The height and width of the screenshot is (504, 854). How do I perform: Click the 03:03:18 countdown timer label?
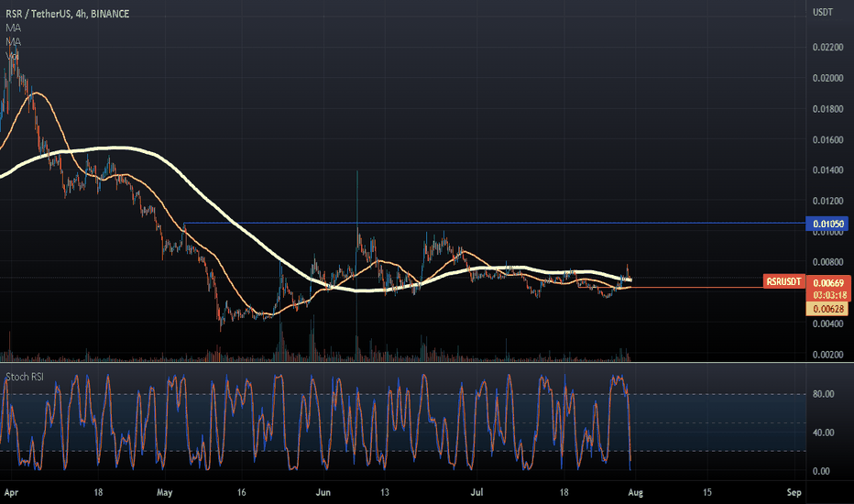[x=827, y=295]
